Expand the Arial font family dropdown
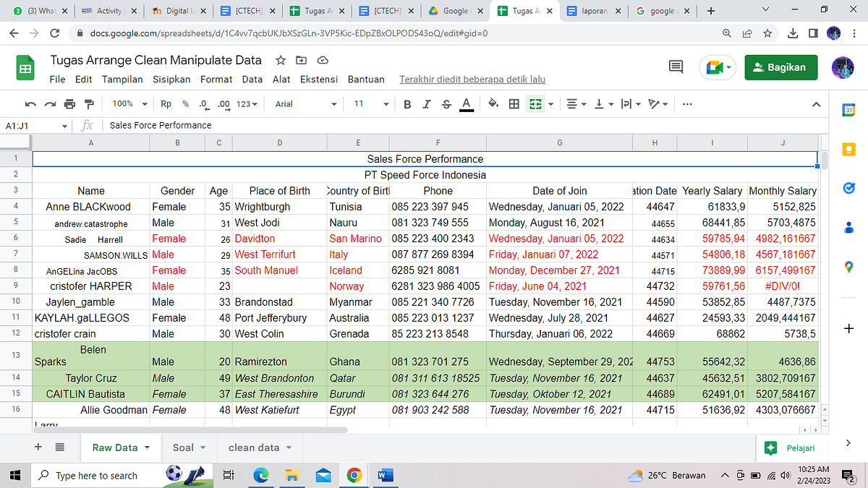The height and width of the screenshot is (488, 868). (x=304, y=103)
